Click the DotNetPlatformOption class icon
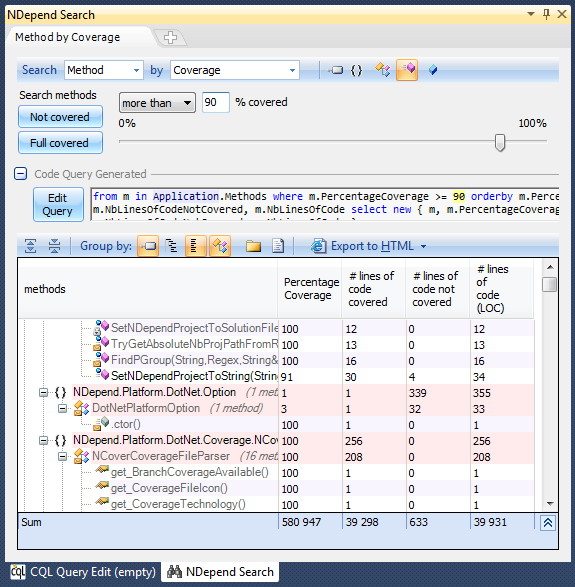575x587 pixels. tap(81, 408)
